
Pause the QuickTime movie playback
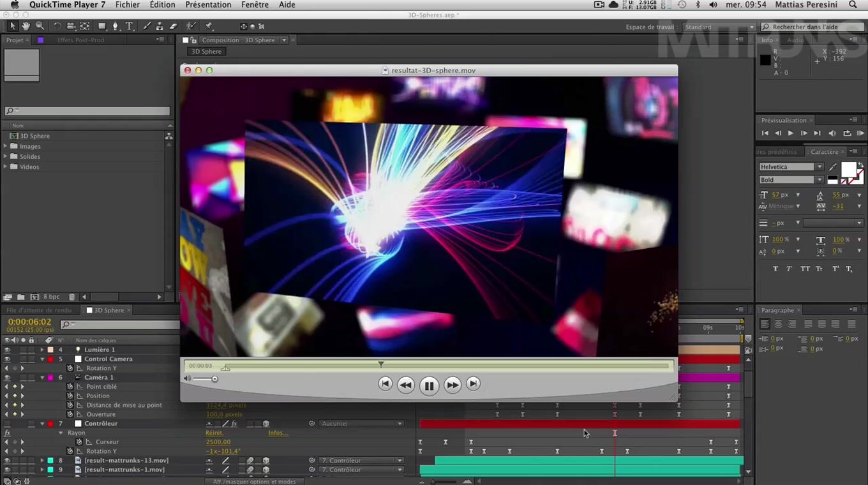tap(429, 385)
